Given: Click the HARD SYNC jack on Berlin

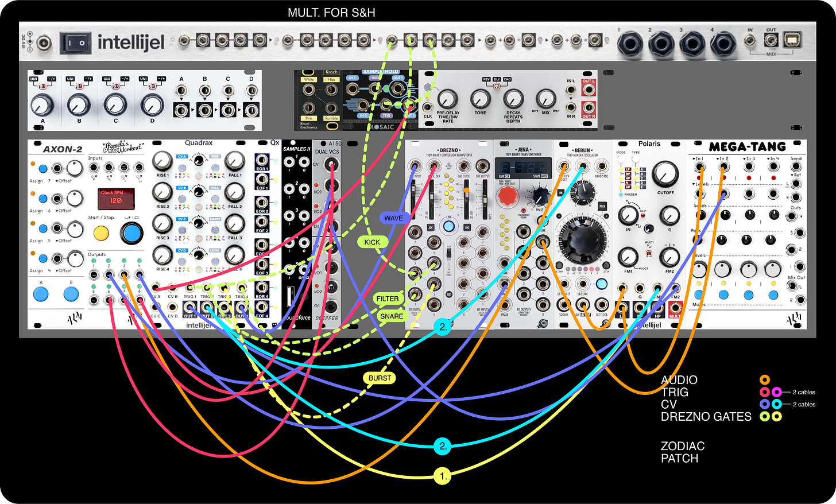Looking at the screenshot, I should tap(601, 166).
